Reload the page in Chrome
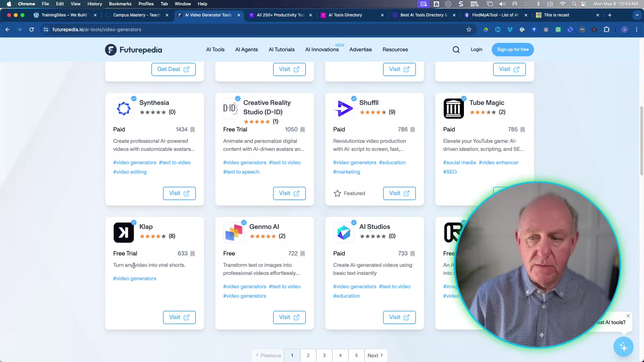This screenshot has height=362, width=644. point(32,29)
